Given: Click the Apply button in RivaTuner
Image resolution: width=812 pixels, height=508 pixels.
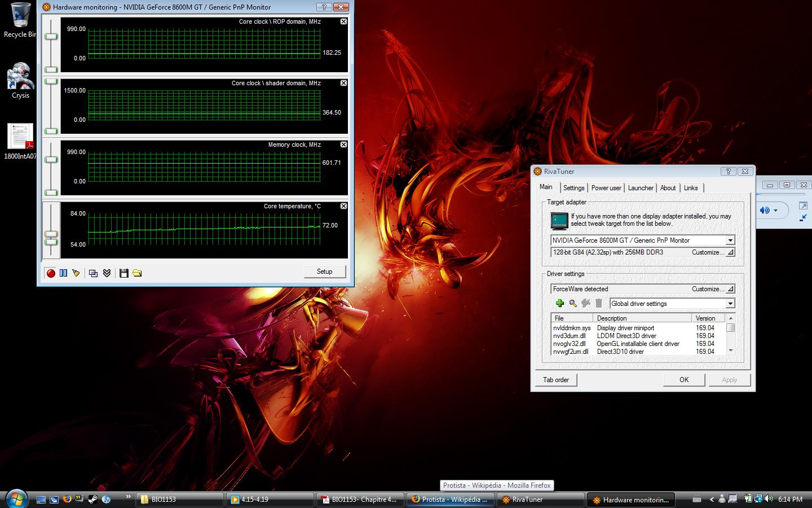Looking at the screenshot, I should tap(730, 380).
